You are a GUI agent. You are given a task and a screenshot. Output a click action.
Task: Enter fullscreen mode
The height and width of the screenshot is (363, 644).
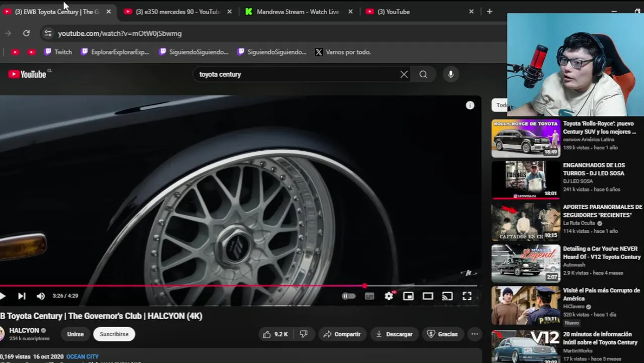(x=467, y=296)
